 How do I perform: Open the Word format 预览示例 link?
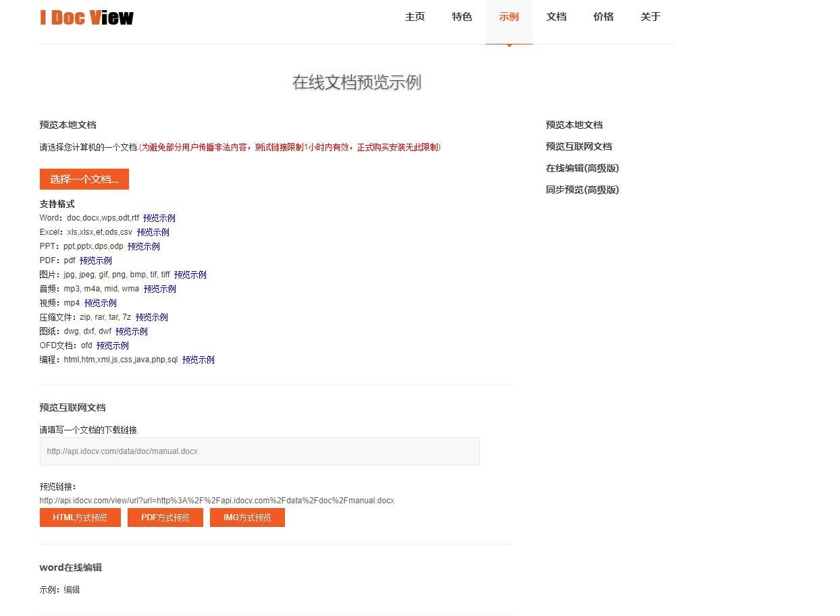159,218
